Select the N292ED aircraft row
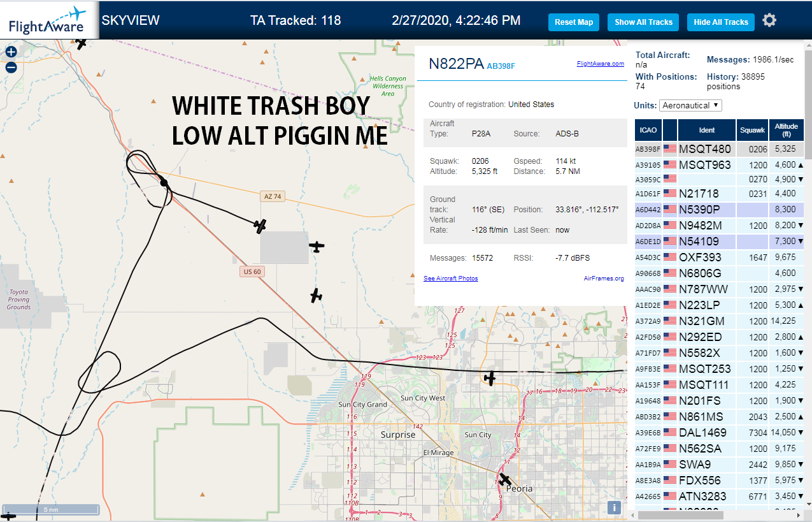This screenshot has width=812, height=522. pyautogui.click(x=720, y=337)
